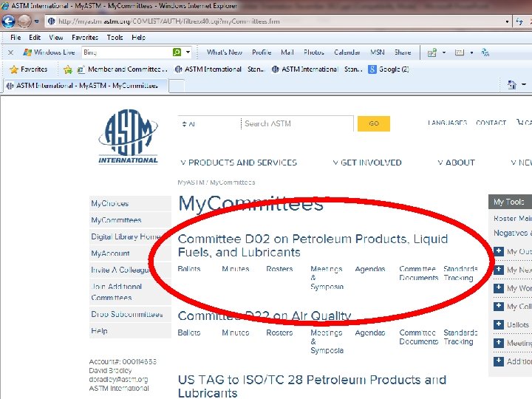Viewport: 532px width, 399px height.
Task: Open the Favorites menu
Action: click(85, 38)
